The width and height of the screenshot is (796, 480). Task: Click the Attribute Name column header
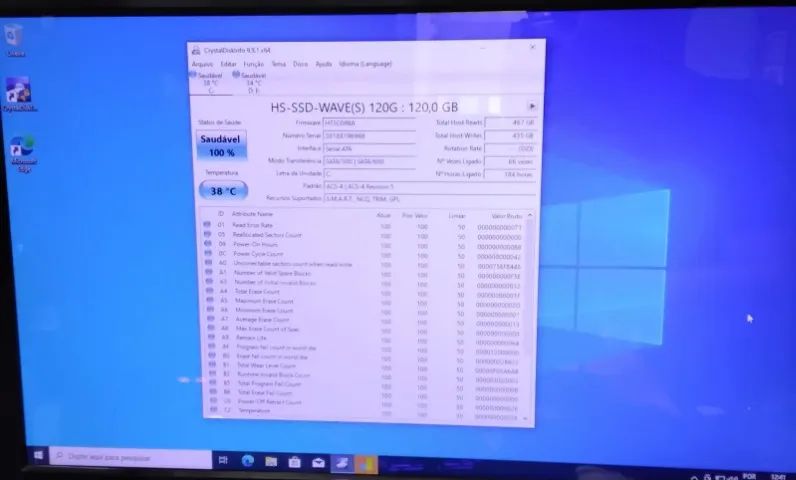coord(252,214)
